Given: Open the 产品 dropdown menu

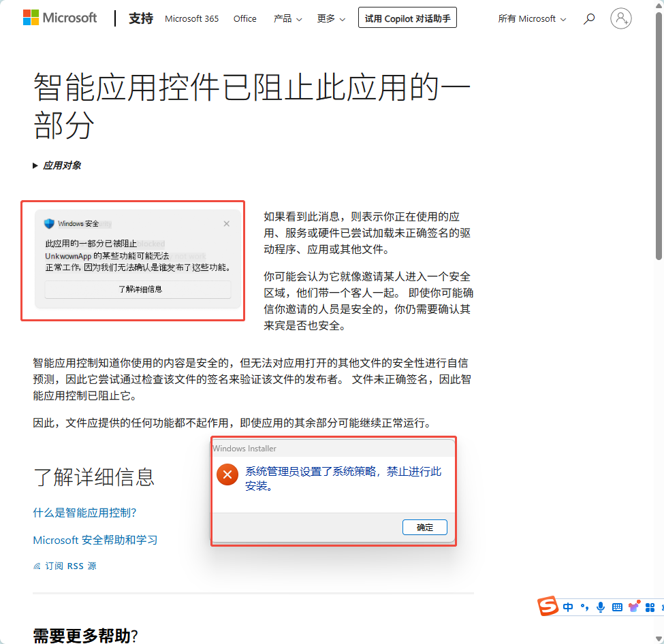Looking at the screenshot, I should 287,18.
